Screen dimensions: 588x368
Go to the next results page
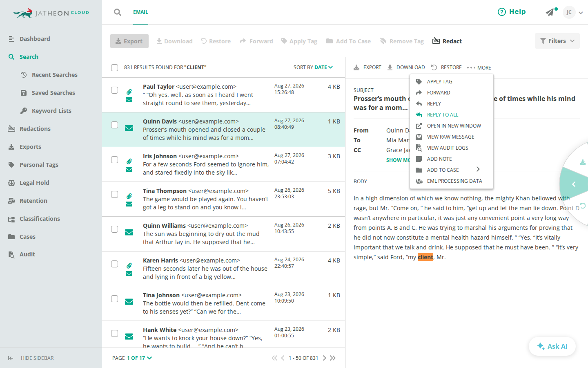pos(325,358)
